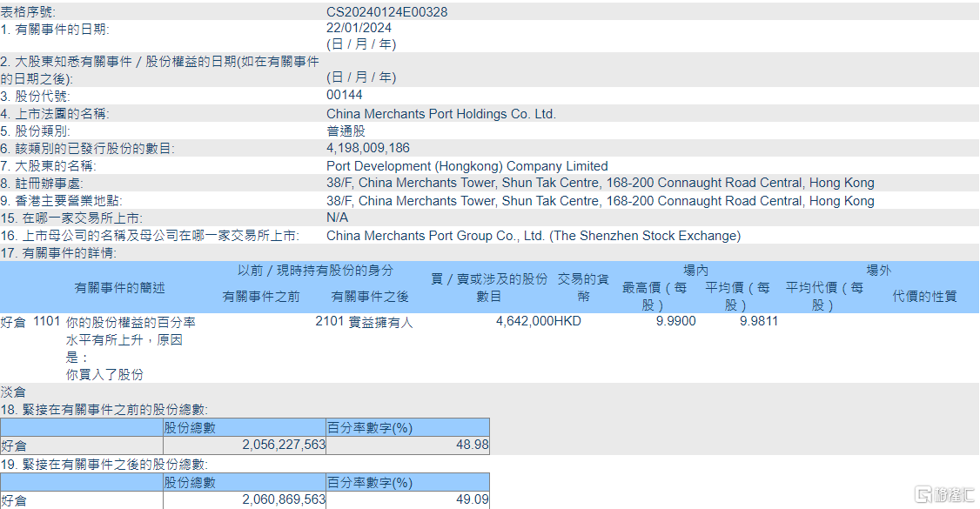Select label 7. 大股東的名稱
This screenshot has width=980, height=509.
[48, 166]
